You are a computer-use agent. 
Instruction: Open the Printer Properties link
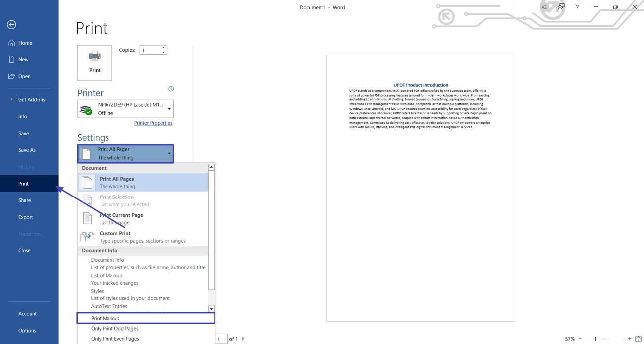click(153, 123)
